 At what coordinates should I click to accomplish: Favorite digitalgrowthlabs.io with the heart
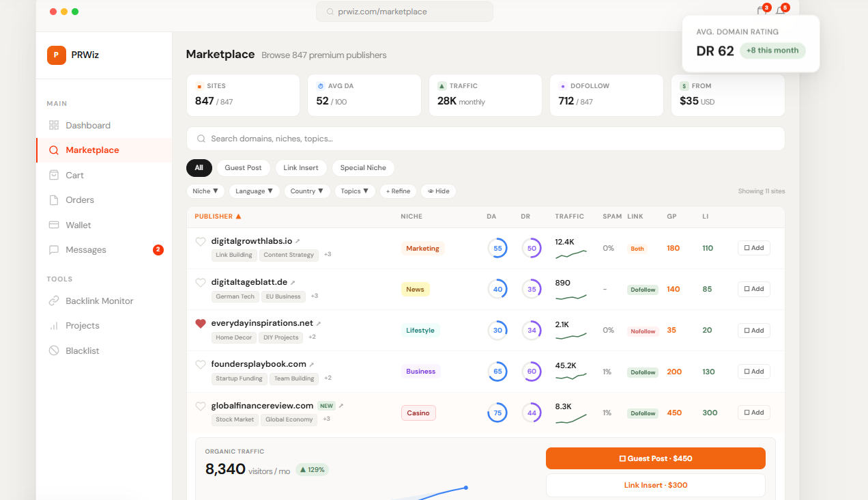coord(201,241)
